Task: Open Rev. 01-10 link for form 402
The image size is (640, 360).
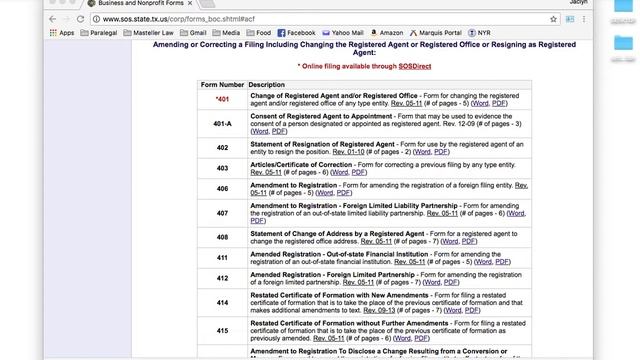Action: tap(348, 152)
